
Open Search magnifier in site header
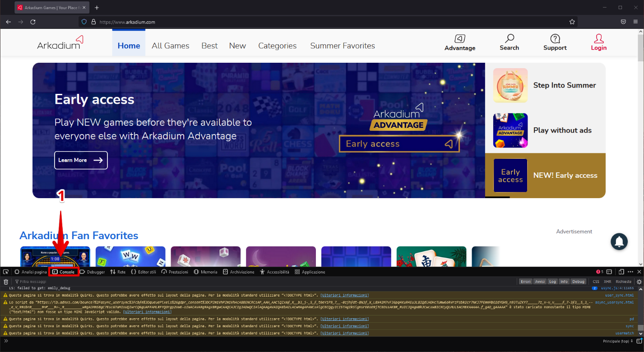pos(510,43)
